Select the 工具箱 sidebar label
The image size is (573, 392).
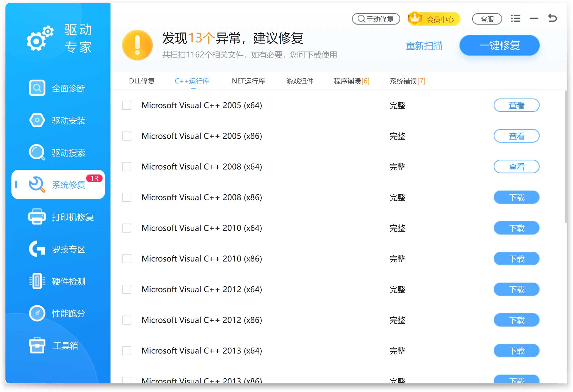(66, 346)
